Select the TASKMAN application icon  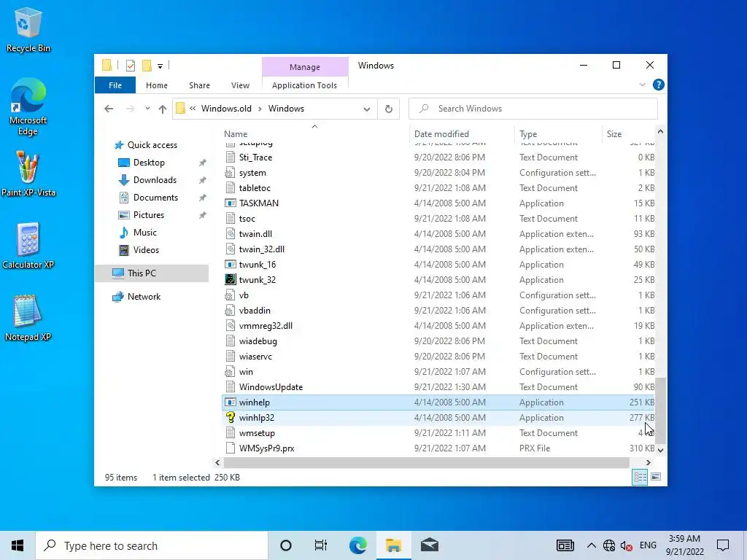pyautogui.click(x=230, y=203)
